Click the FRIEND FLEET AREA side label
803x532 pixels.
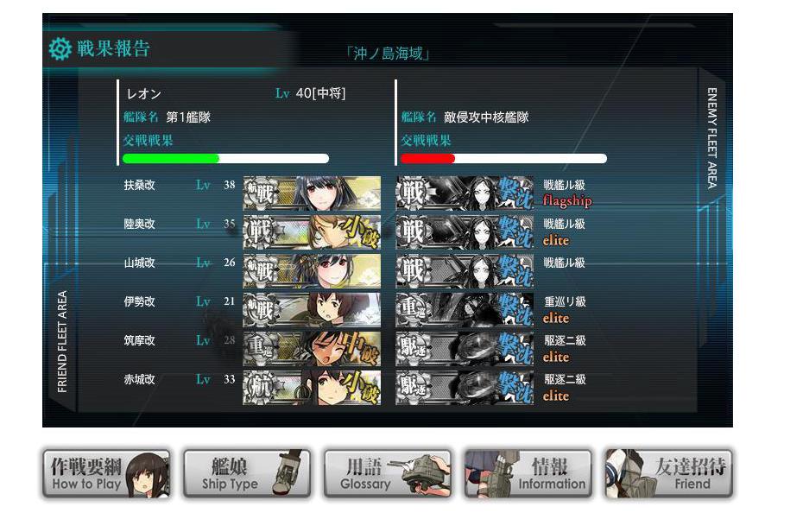tap(62, 341)
